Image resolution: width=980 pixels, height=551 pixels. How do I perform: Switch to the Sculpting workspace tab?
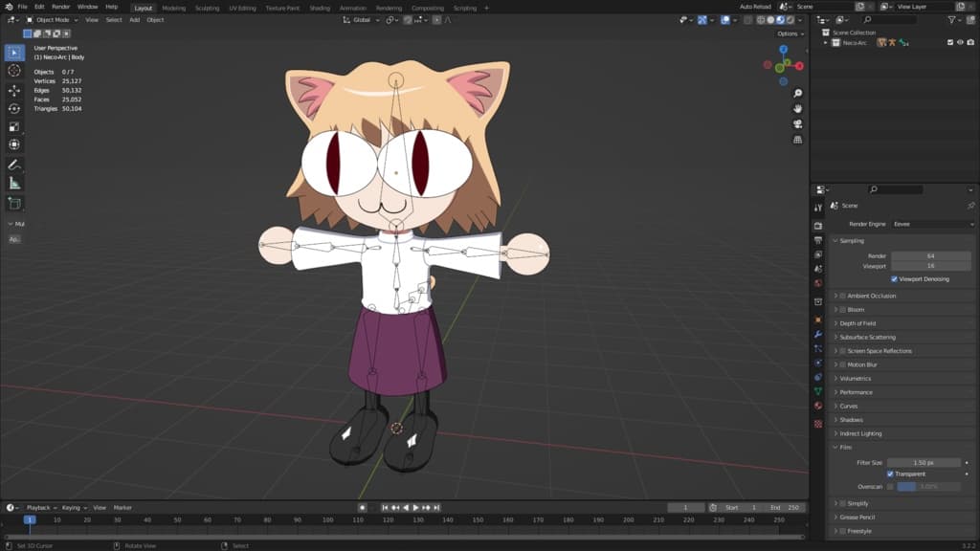[207, 8]
